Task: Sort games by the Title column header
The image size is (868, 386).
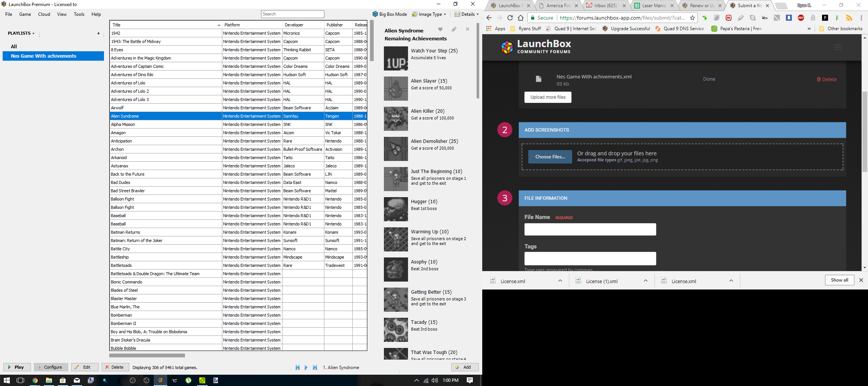Action: [x=166, y=25]
